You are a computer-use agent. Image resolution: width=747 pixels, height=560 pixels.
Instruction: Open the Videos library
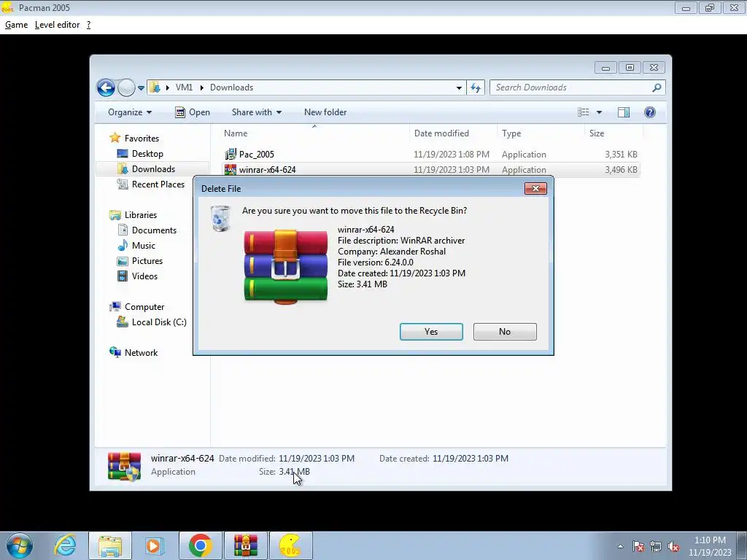(144, 276)
